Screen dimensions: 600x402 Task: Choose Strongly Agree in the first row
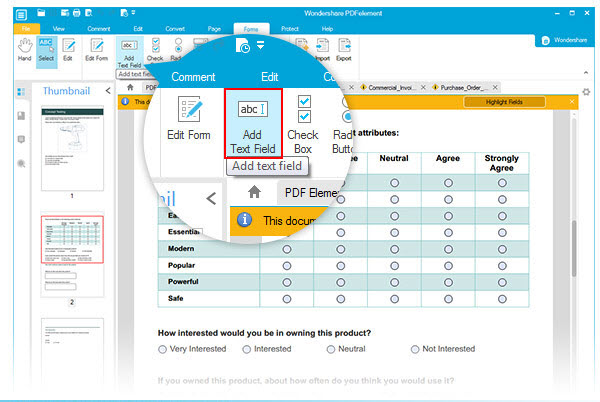(x=501, y=183)
